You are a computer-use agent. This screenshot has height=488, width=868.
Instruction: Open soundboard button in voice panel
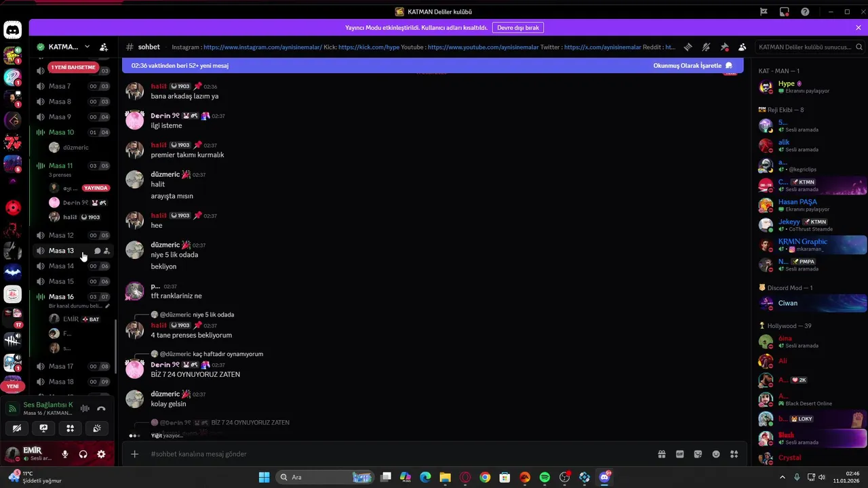97,428
